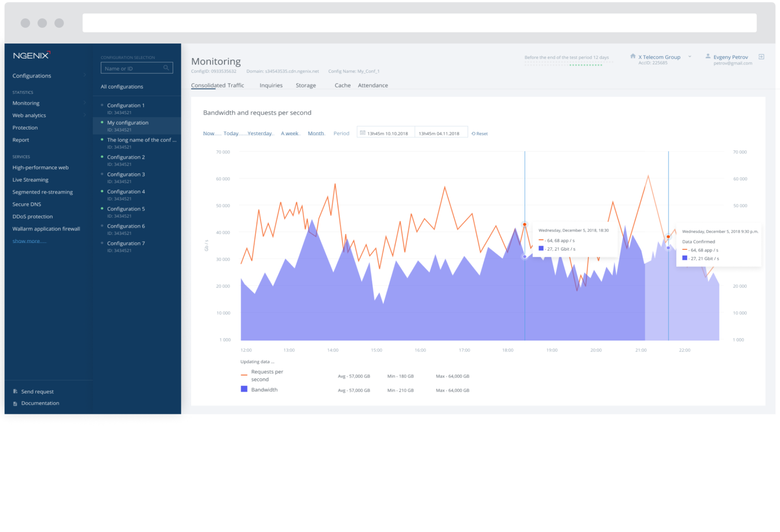Open the Storage tab
The width and height of the screenshot is (780, 532).
tap(306, 85)
